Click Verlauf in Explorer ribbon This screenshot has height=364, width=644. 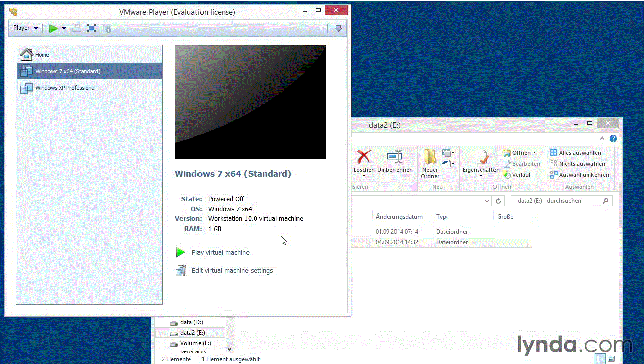[517, 175]
